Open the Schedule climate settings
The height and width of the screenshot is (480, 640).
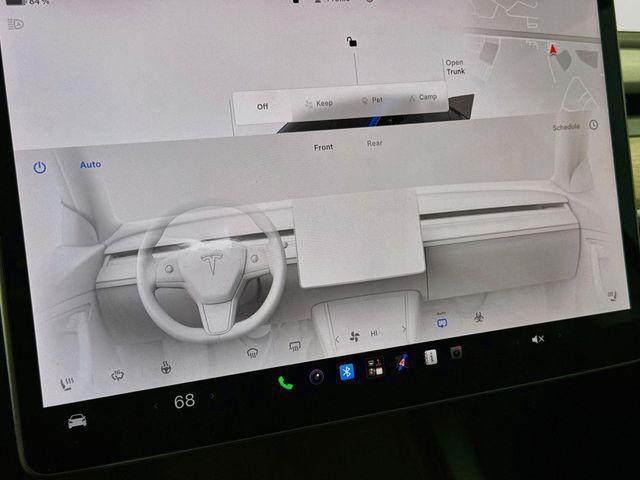566,127
